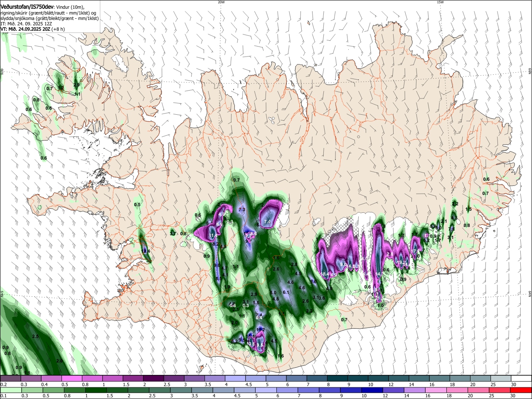Click the '(+8 h)' forecast offset text

(x=59, y=29)
